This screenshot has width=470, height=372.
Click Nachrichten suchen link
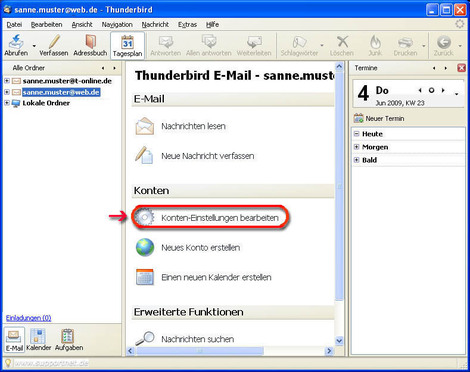coord(197,339)
